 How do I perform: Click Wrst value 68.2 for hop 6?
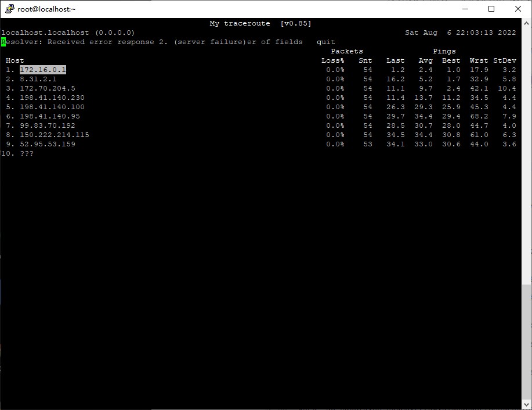pyautogui.click(x=479, y=116)
